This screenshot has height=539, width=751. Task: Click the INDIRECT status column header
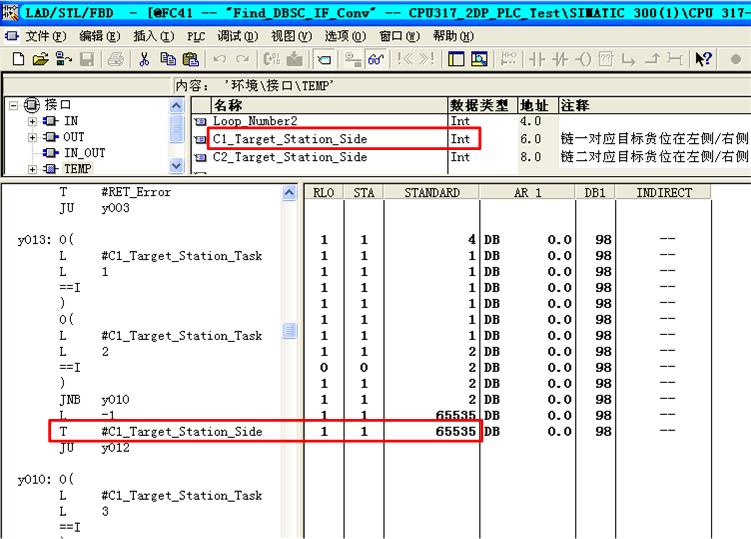click(x=664, y=193)
